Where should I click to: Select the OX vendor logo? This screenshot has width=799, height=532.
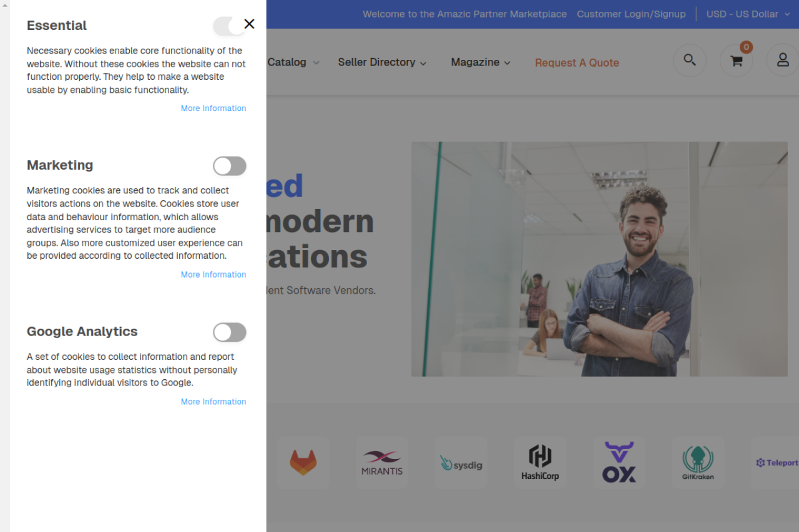pyautogui.click(x=619, y=463)
